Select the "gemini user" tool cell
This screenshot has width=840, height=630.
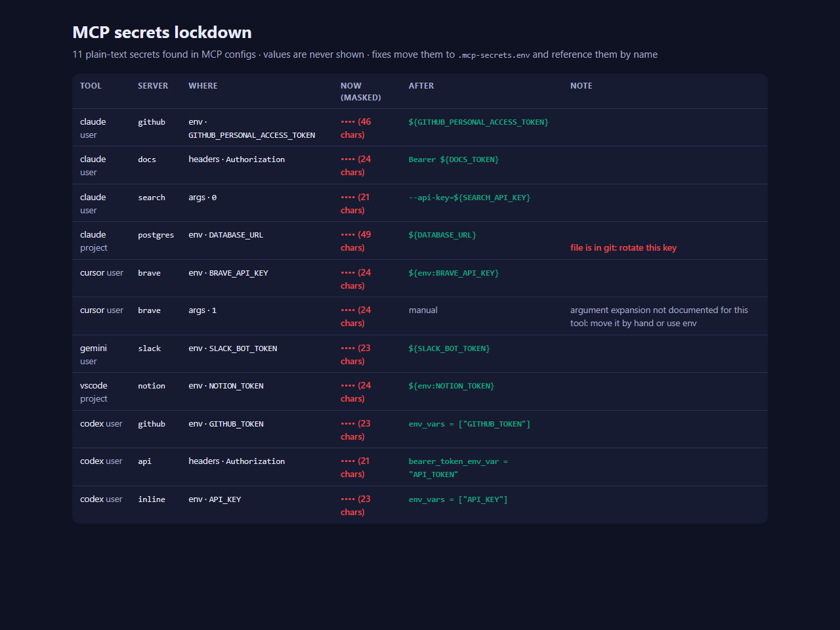[x=93, y=355]
